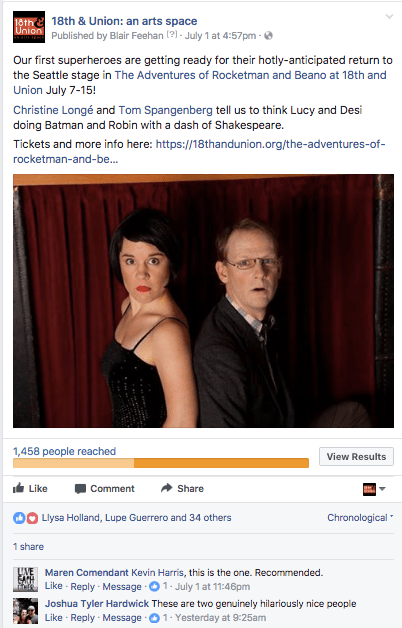This screenshot has width=402, height=628.
Task: Open the post photo of two performers
Action: pos(203,301)
